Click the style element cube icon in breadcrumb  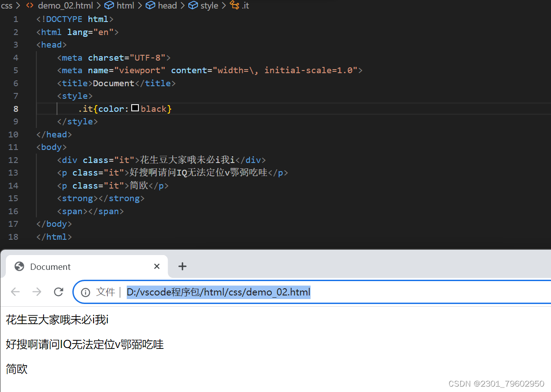193,6
